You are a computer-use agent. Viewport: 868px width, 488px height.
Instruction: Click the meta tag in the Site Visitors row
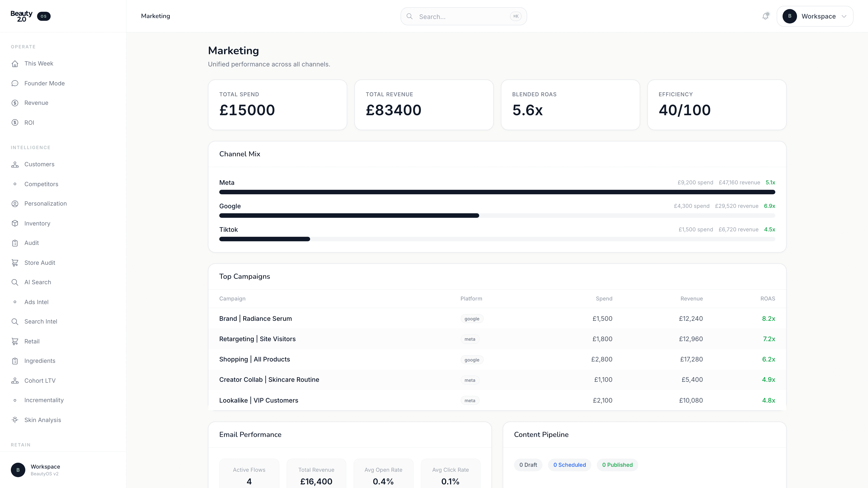pos(470,339)
